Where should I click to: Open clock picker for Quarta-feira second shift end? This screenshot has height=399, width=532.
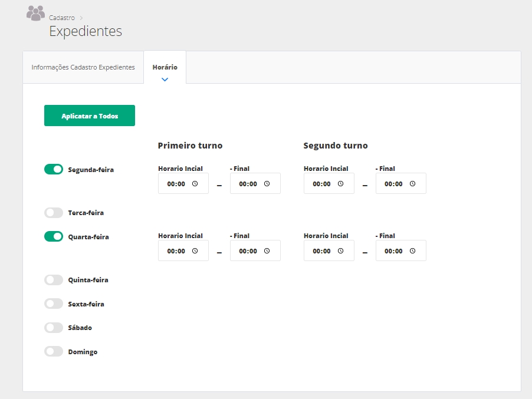tap(412, 250)
